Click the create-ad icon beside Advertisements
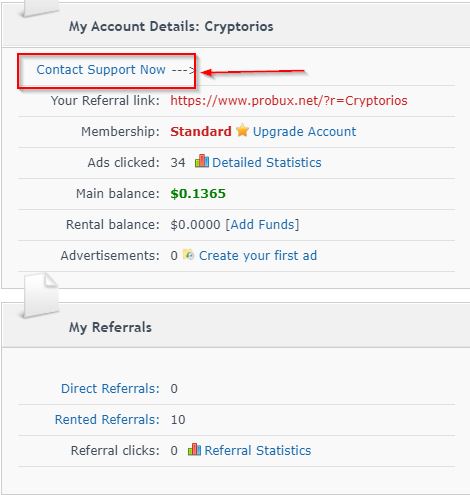Image resolution: width=470 pixels, height=495 pixels. click(188, 255)
